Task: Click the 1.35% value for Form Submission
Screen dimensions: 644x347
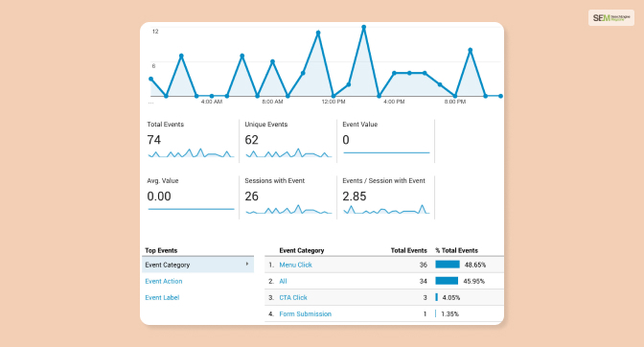Action: click(449, 314)
